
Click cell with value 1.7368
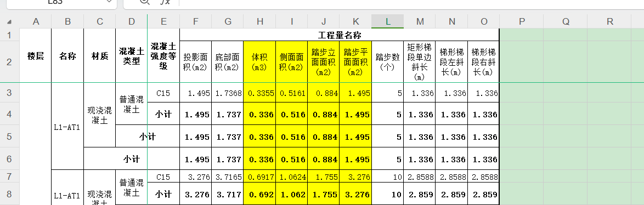(x=228, y=93)
